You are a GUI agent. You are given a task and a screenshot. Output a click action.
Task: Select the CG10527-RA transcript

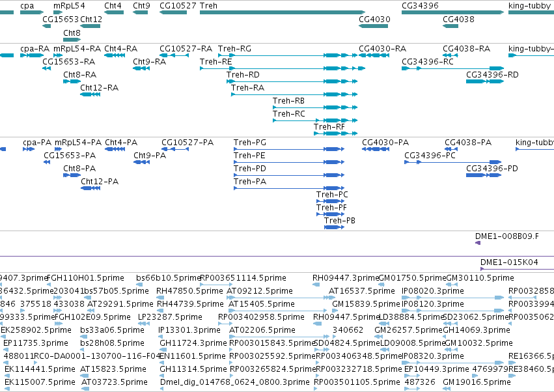174,55
